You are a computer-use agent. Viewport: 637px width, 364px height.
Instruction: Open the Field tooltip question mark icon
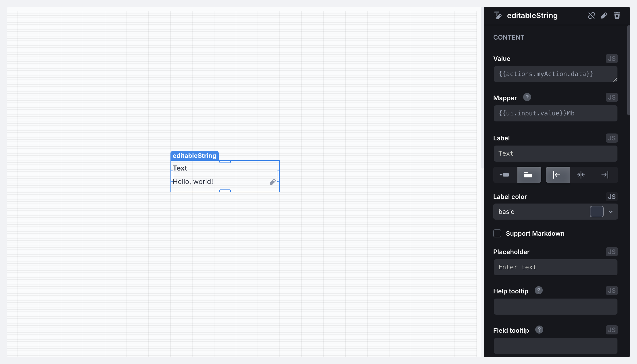click(x=539, y=330)
